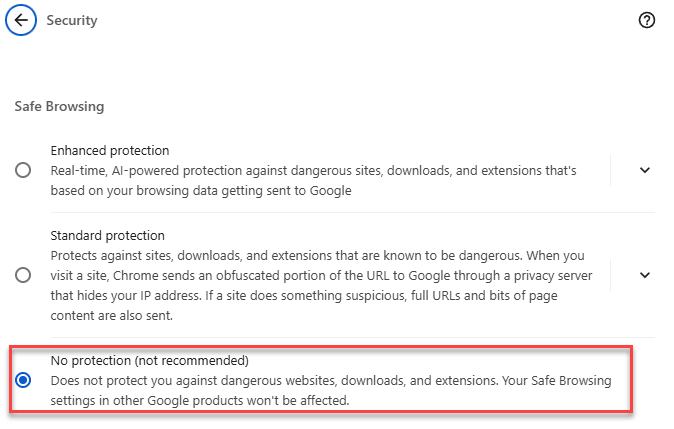
Task: Click the Standard protection title text
Action: 107,236
